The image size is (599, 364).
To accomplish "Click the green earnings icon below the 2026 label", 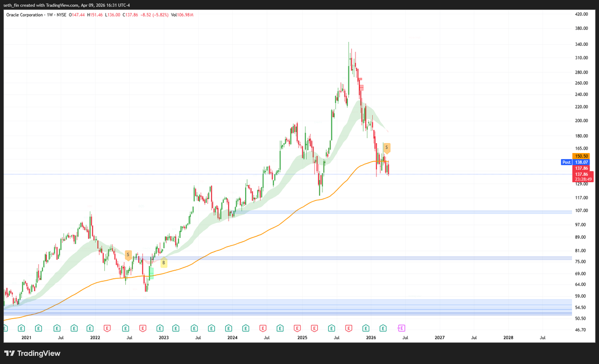I will pyautogui.click(x=366, y=329).
